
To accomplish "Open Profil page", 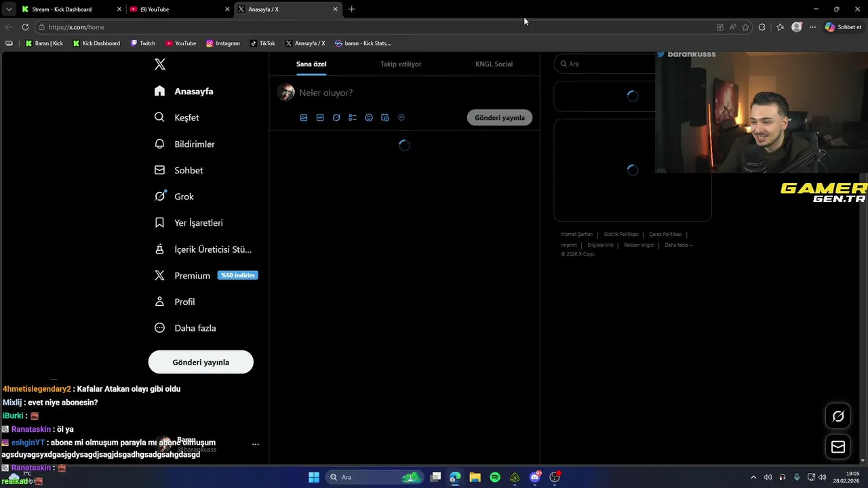I will point(175,302).
